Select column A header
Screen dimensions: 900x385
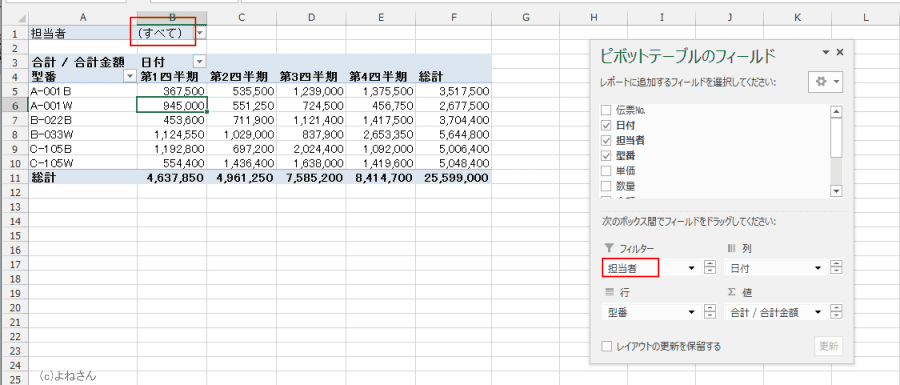(83, 18)
